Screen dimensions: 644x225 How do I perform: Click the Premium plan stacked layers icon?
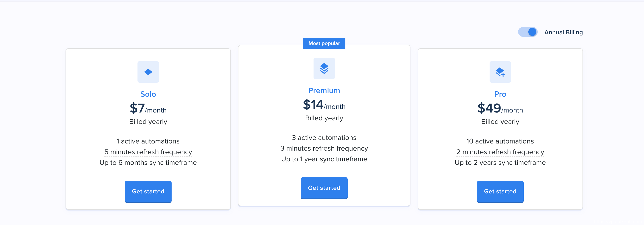coord(324,68)
